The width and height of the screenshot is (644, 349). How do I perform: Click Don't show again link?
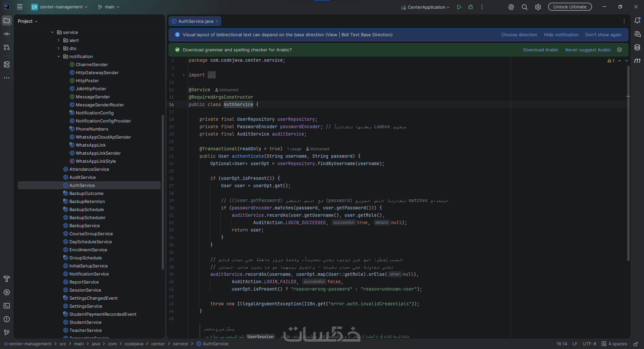603,35
